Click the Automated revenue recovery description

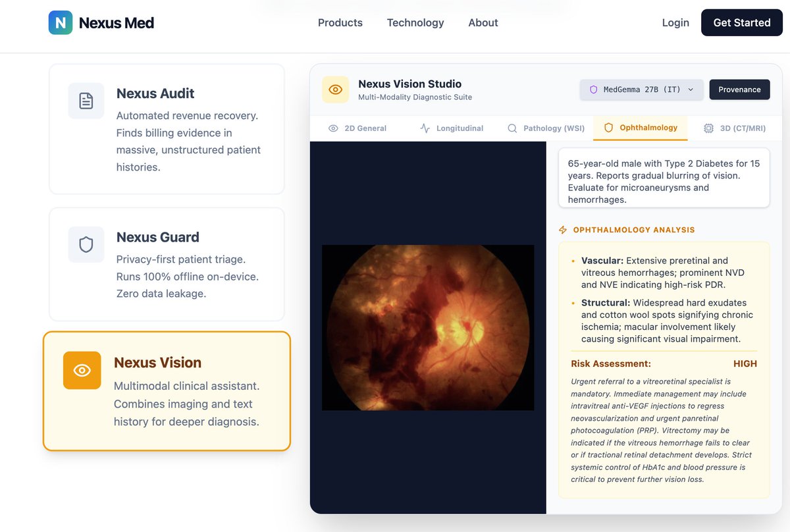189,142
